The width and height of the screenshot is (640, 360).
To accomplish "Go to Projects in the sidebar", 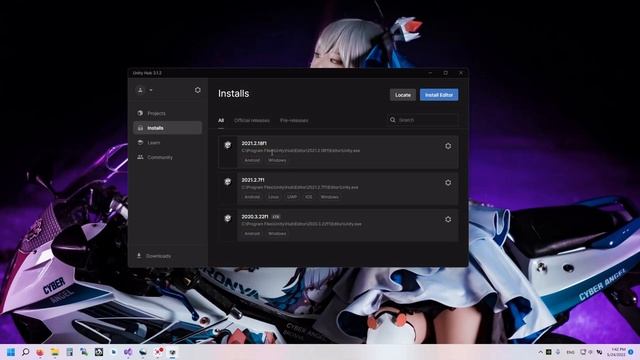I will [168, 113].
